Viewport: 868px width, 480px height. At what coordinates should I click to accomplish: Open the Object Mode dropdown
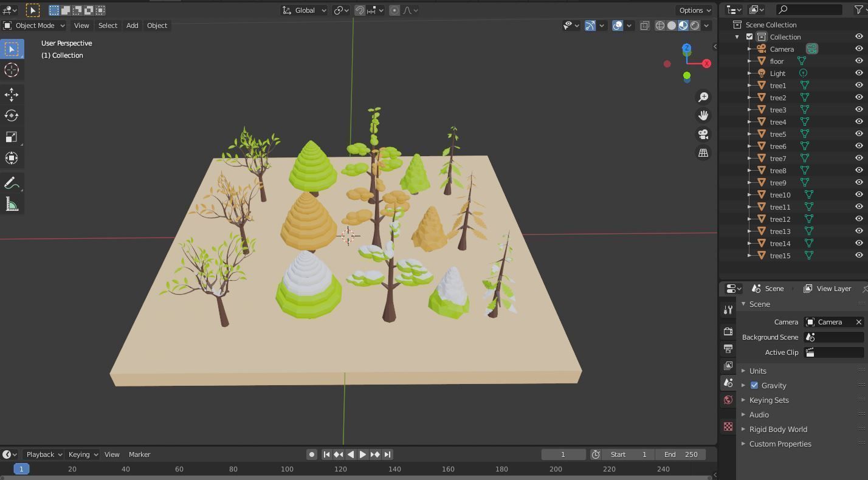point(33,26)
